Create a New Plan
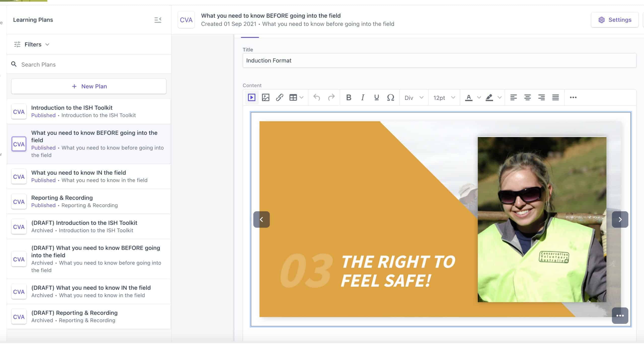The image size is (644, 344). click(x=89, y=86)
